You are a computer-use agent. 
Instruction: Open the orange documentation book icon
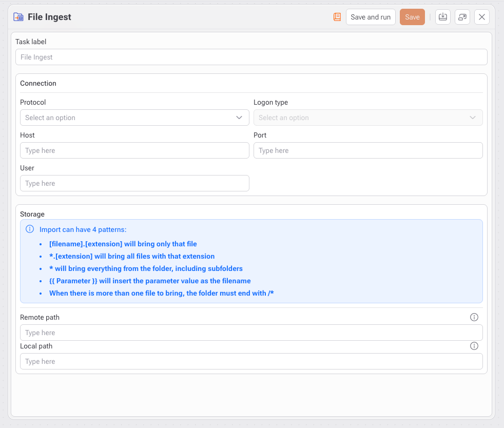(x=337, y=17)
